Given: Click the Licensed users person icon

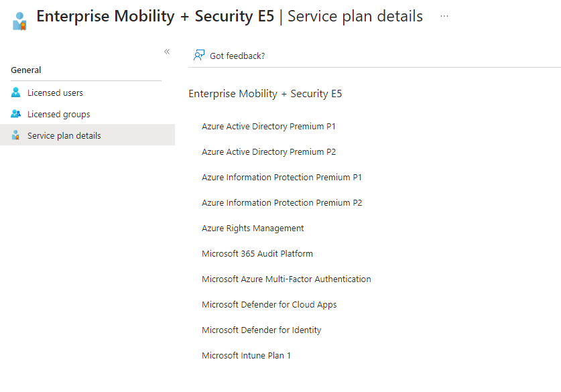Looking at the screenshot, I should tap(16, 92).
